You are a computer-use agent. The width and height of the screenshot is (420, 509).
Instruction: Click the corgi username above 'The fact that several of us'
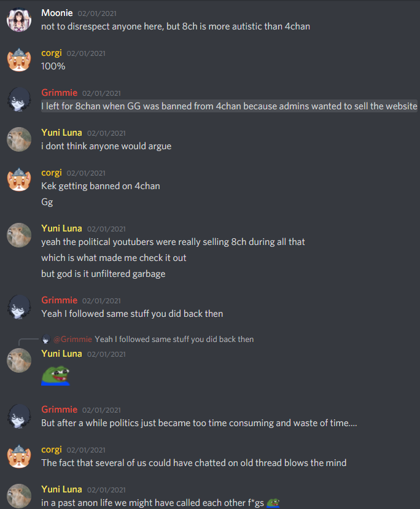(x=52, y=449)
